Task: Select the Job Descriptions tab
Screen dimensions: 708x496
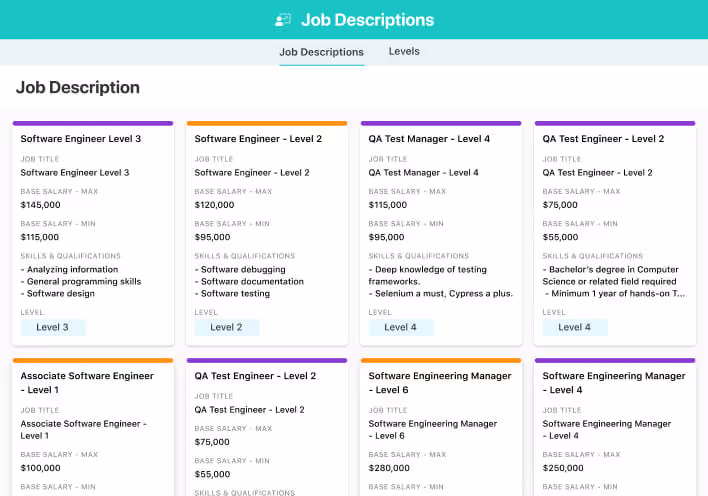Action: 321,52
